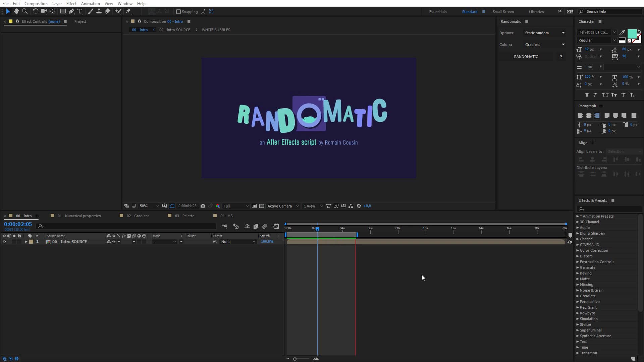Open the Effect menu
Viewport: 644px width, 362px height.
click(71, 3)
